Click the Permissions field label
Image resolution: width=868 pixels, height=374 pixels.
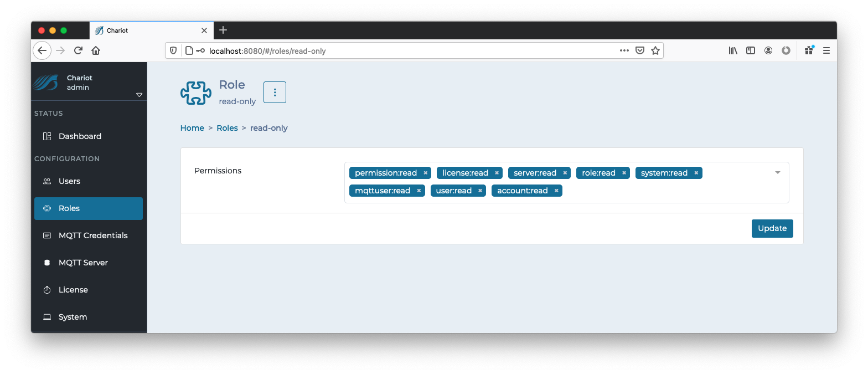[218, 171]
